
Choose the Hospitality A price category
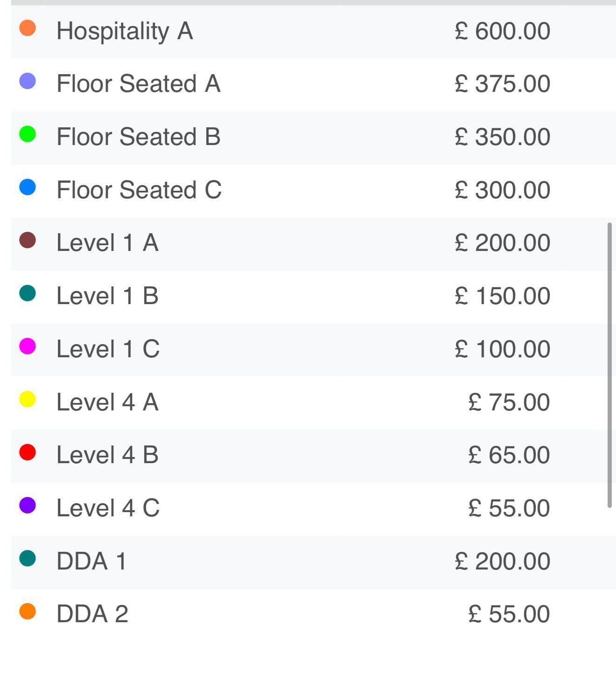point(125,32)
